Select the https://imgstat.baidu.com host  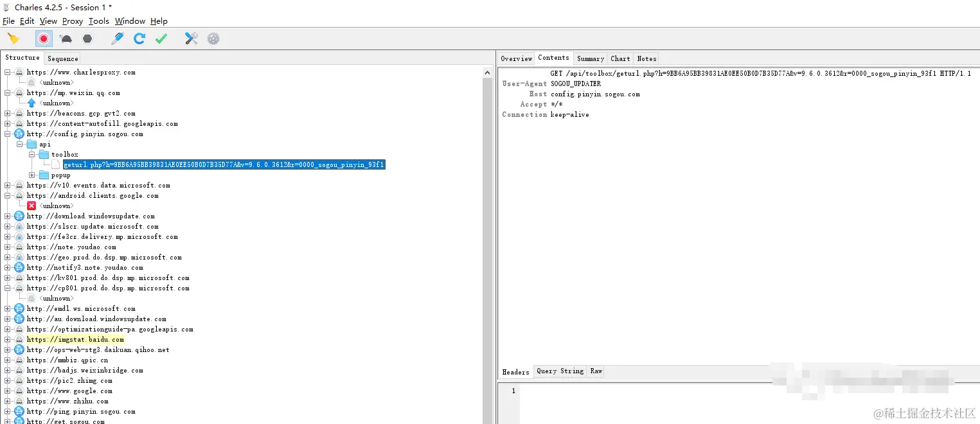75,340
